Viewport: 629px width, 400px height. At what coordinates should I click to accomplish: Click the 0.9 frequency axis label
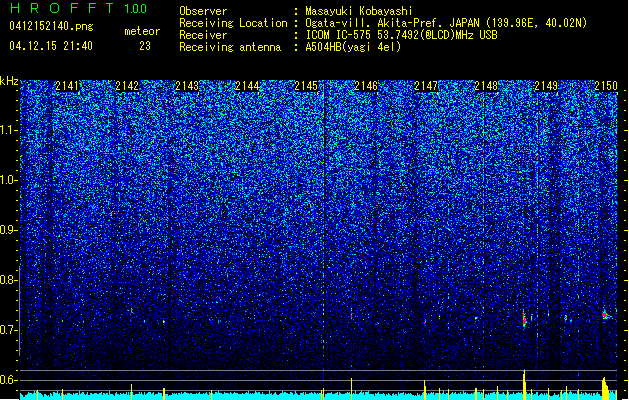tap(8, 230)
